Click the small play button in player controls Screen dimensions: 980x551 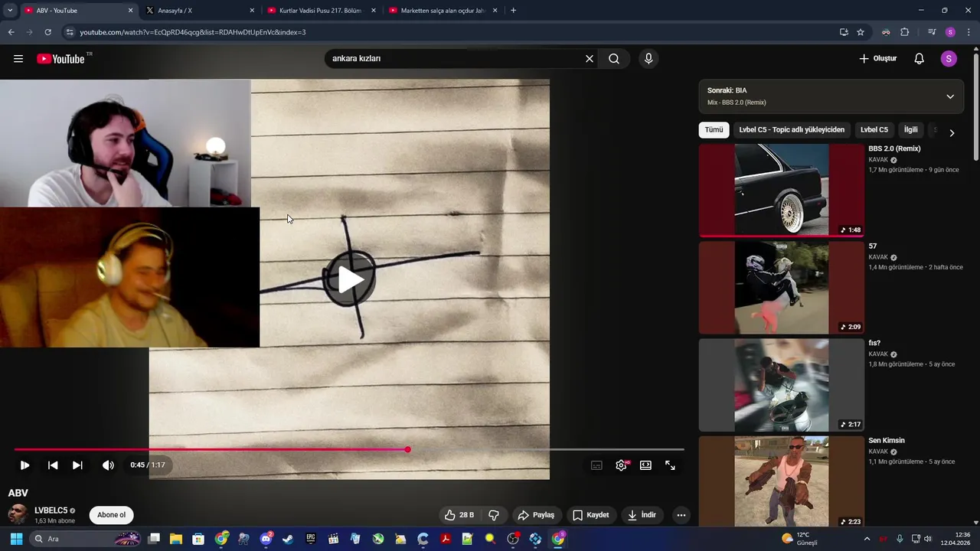coord(24,465)
